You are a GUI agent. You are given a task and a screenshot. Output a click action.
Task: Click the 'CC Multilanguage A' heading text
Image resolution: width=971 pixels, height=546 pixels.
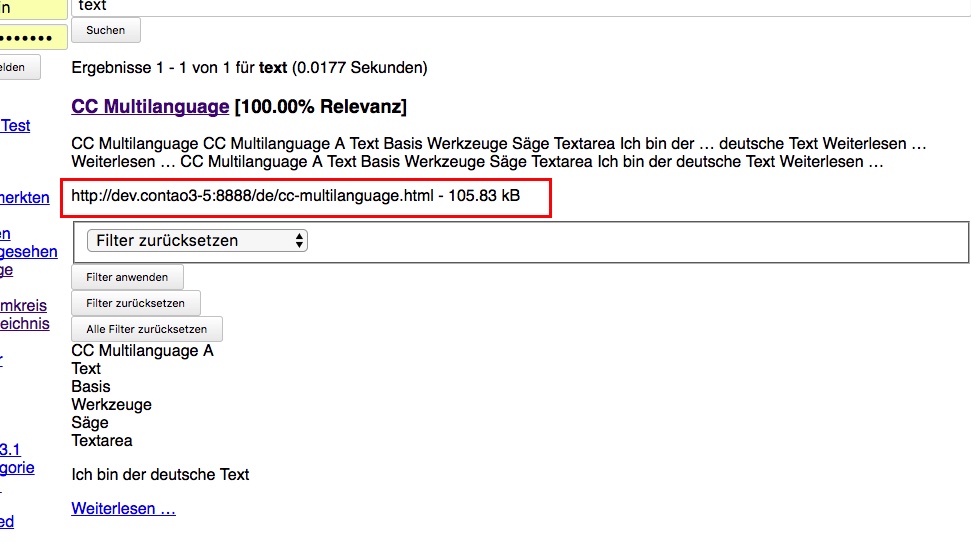tap(142, 351)
